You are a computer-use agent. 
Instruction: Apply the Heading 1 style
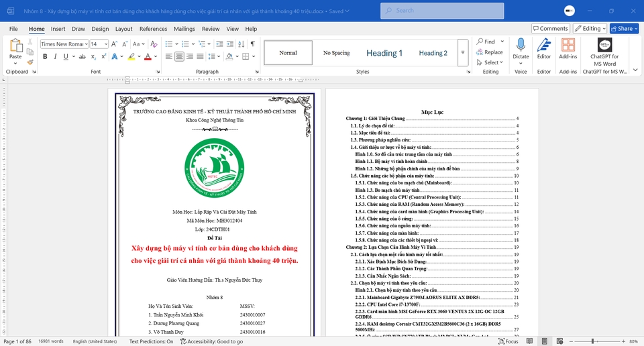384,53
